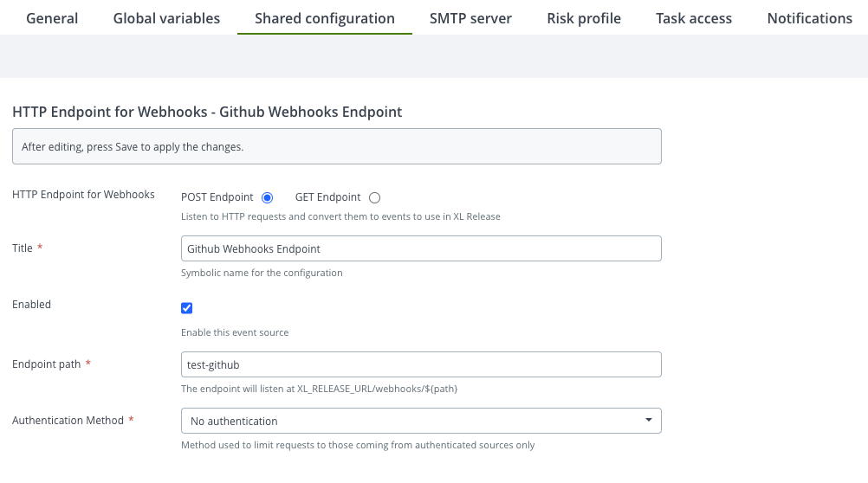The height and width of the screenshot is (483, 868).
Task: Click 'Enable this event source' hint text
Action: click(235, 332)
